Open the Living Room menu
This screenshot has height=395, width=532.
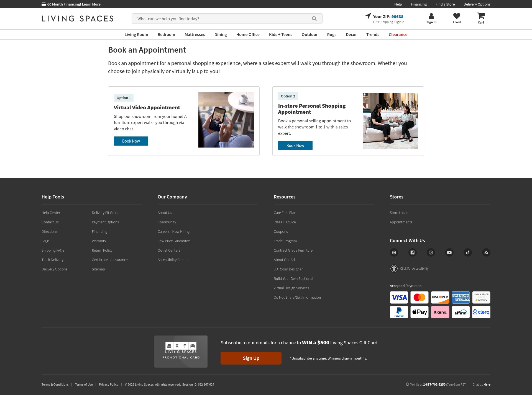point(136,35)
